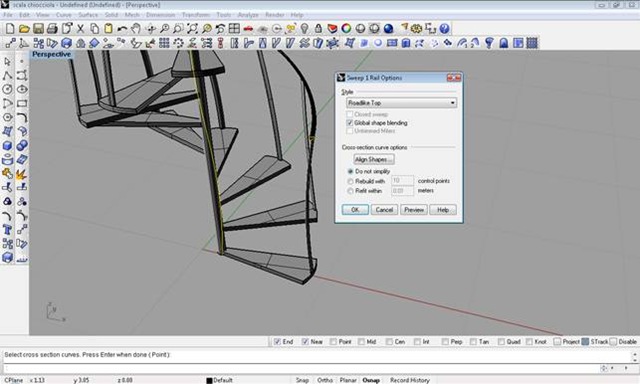This screenshot has width=640, height=384.
Task: Open file with the folder icon
Action: (x=24, y=29)
